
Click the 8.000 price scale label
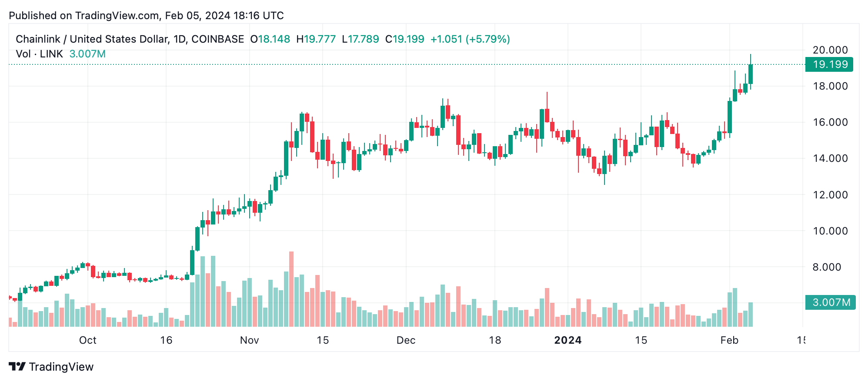[x=830, y=267]
